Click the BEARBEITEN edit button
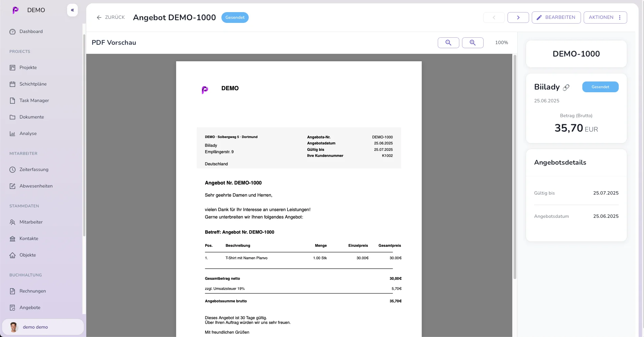644x337 pixels. click(x=556, y=18)
